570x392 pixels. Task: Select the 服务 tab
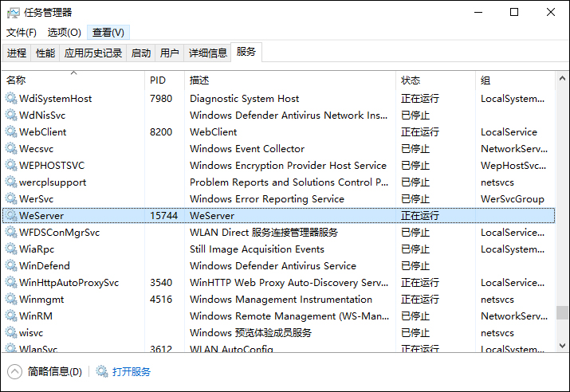(246, 52)
